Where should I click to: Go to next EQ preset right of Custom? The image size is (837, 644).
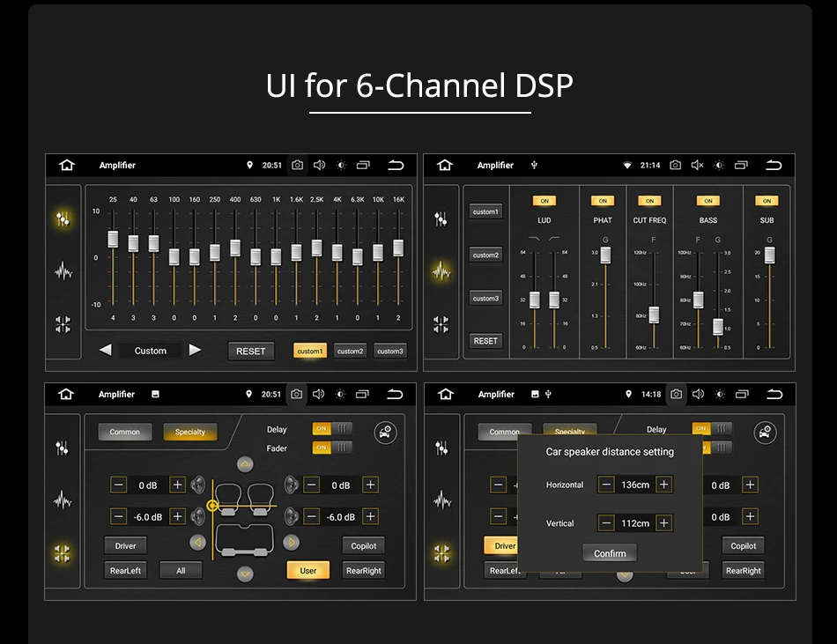pyautogui.click(x=195, y=350)
